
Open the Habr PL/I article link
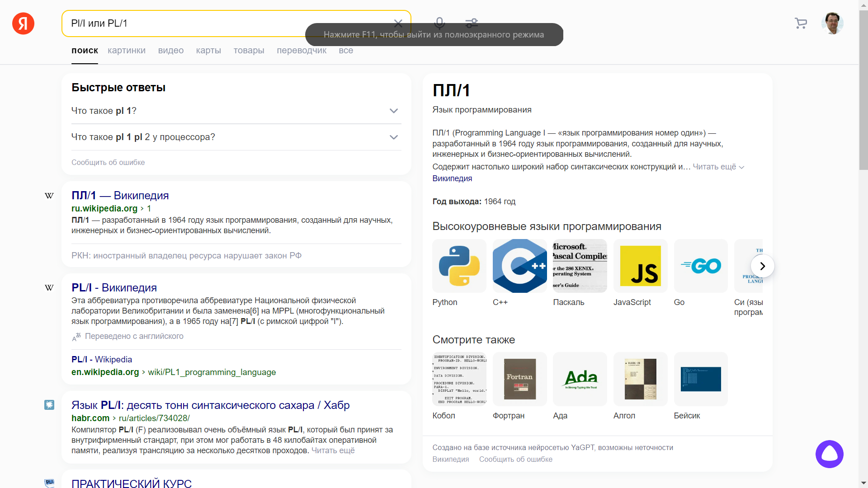click(210, 405)
